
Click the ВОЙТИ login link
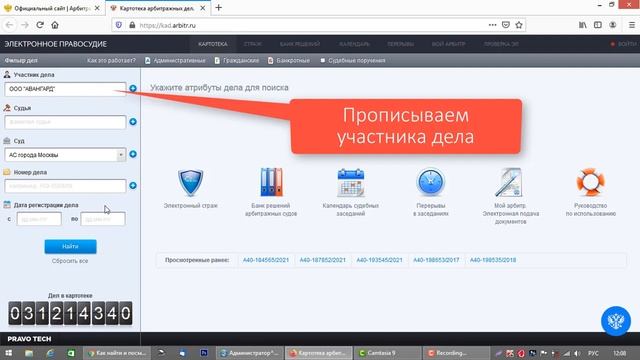[624, 44]
